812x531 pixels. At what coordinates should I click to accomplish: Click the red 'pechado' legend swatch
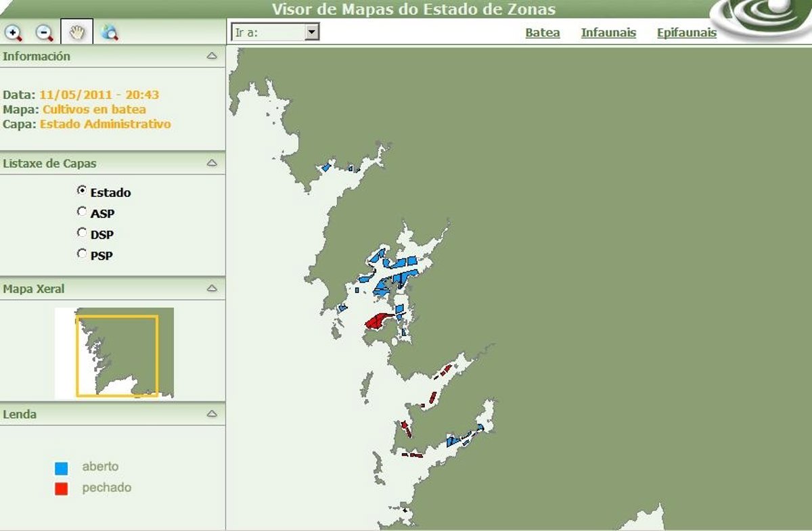tap(62, 488)
